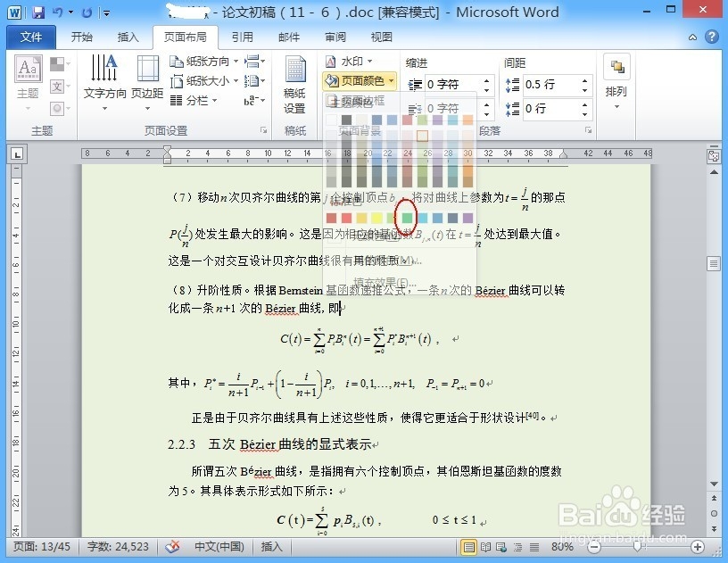Open the Breaks (分隔符) menu

coord(254,61)
